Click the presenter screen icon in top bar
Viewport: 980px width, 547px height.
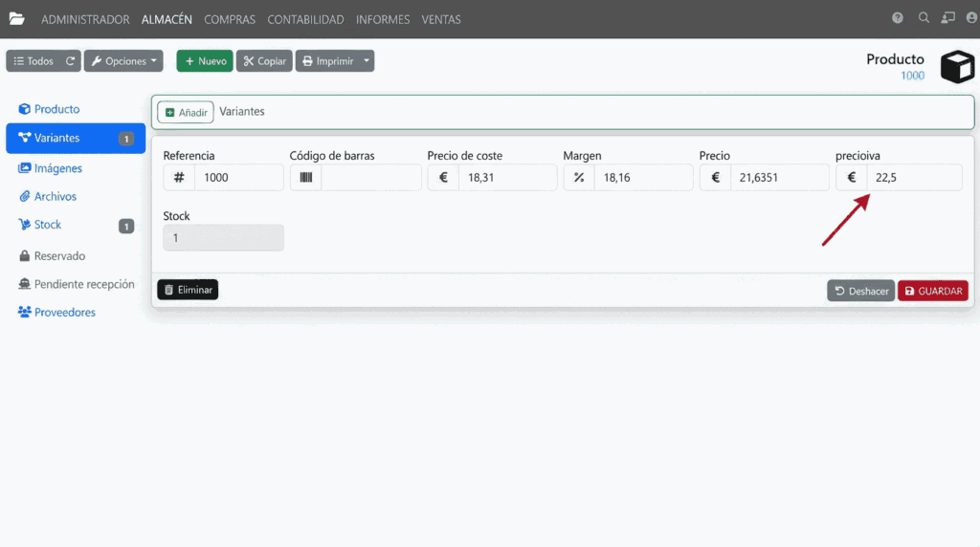948,18
